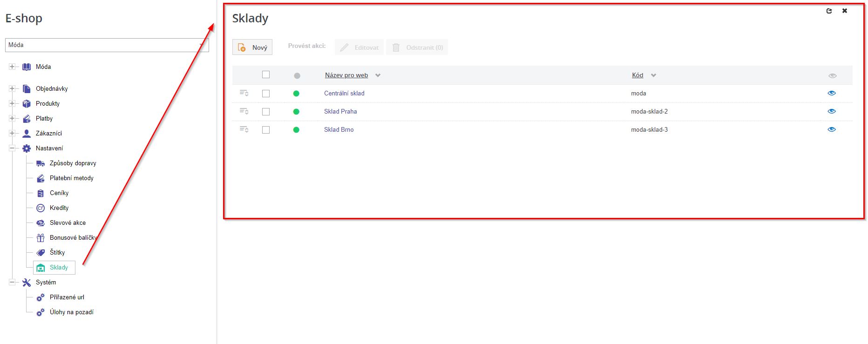Image resolution: width=868 pixels, height=344 pixels.
Task: Click the gift icon for Bonusové balíčky
Action: pos(41,238)
